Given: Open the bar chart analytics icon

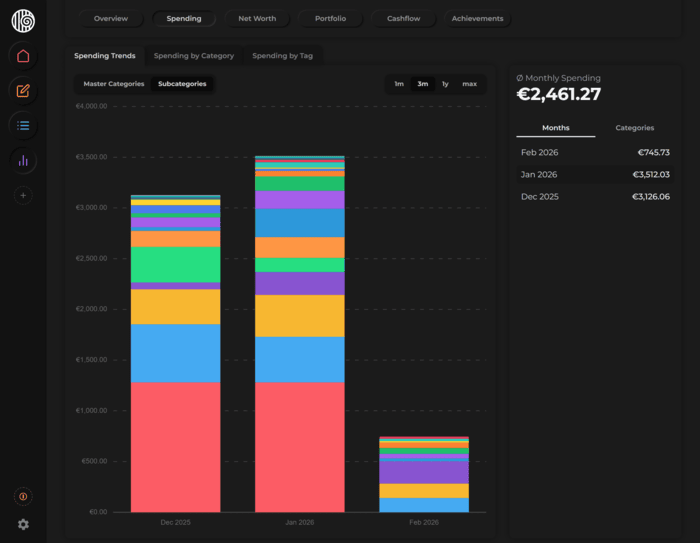Looking at the screenshot, I should (23, 161).
